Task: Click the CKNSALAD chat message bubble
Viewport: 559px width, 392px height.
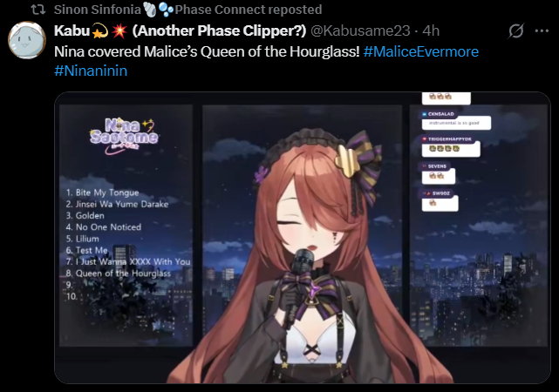Action: click(456, 123)
